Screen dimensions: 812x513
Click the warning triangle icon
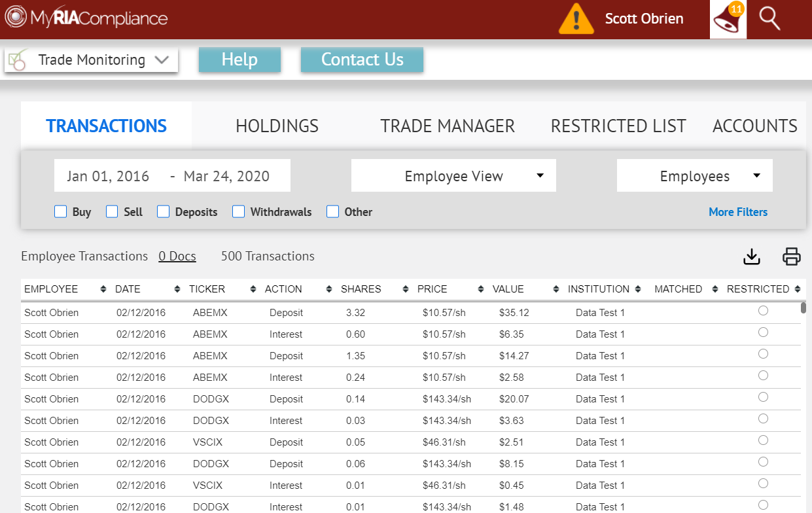coord(576,19)
